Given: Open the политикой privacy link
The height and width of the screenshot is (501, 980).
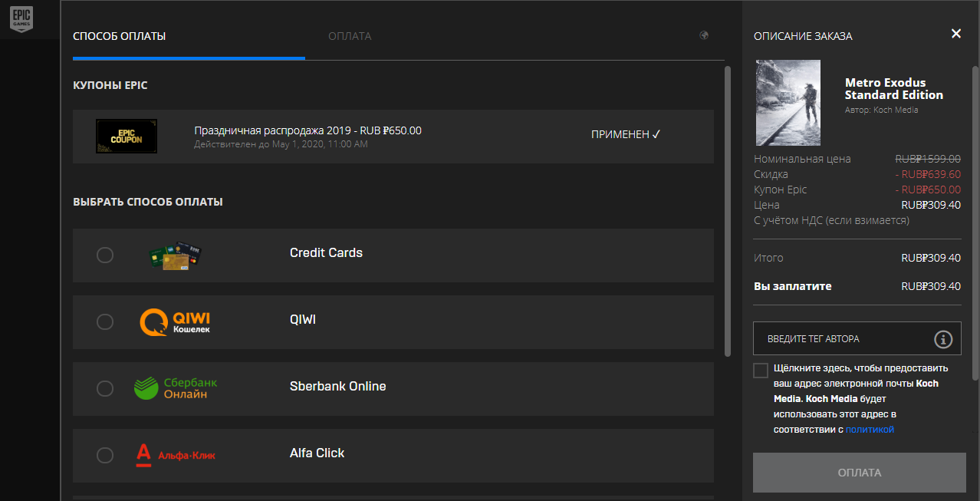Looking at the screenshot, I should point(870,429).
